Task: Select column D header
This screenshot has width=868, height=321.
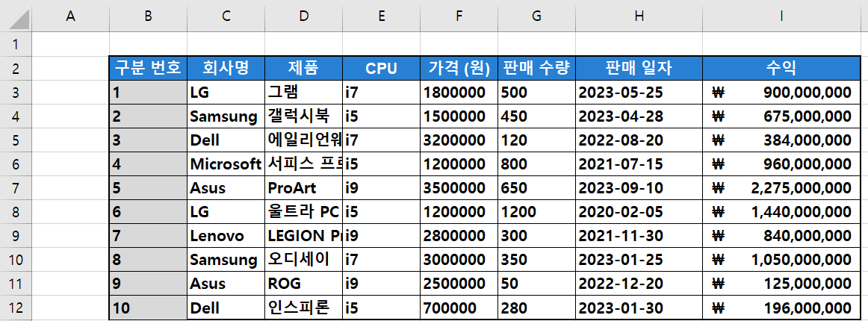Action: 303,16
